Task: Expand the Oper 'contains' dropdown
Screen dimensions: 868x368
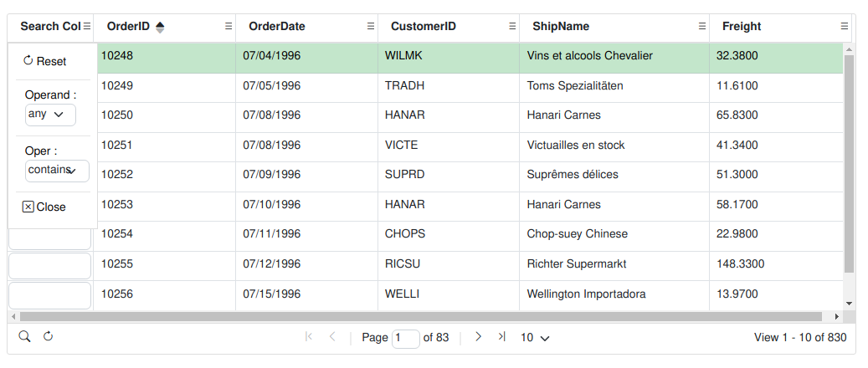Action: 57,171
